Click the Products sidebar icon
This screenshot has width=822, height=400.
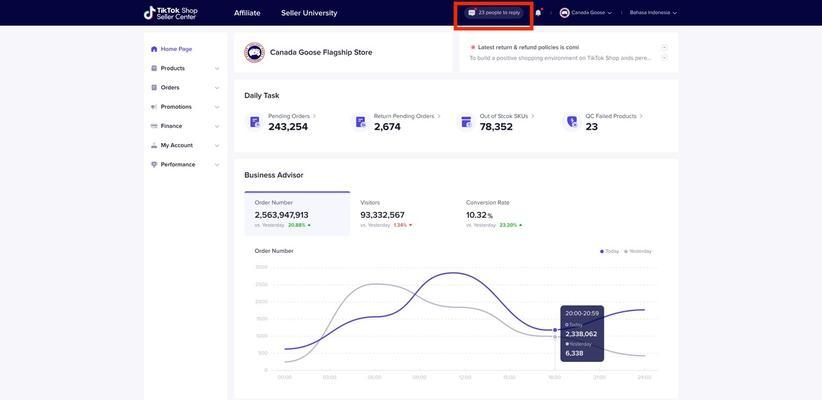tap(154, 68)
